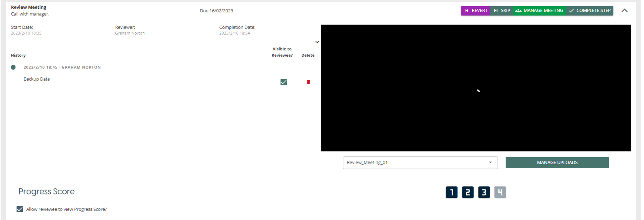Choose progress score 4
Image resolution: width=644 pixels, height=220 pixels.
500,192
